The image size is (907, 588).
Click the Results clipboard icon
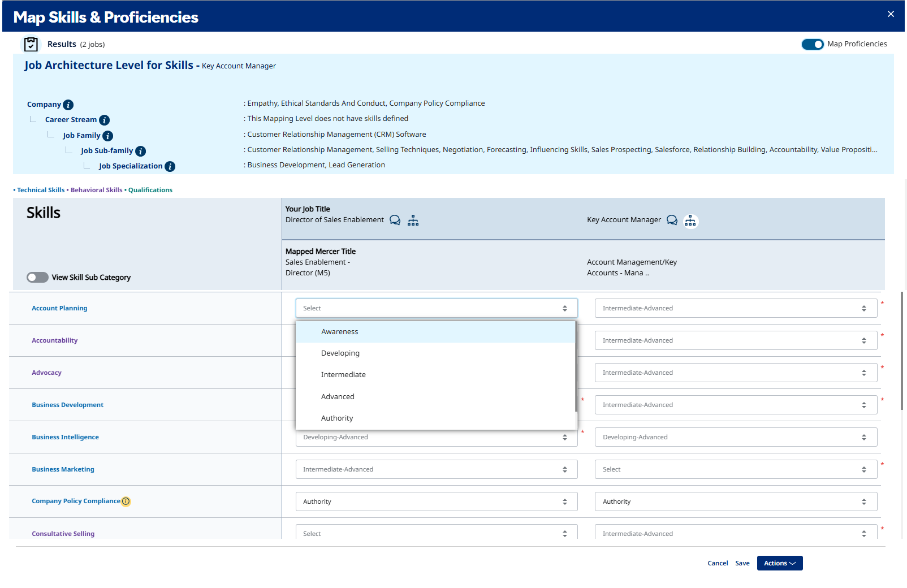[31, 44]
